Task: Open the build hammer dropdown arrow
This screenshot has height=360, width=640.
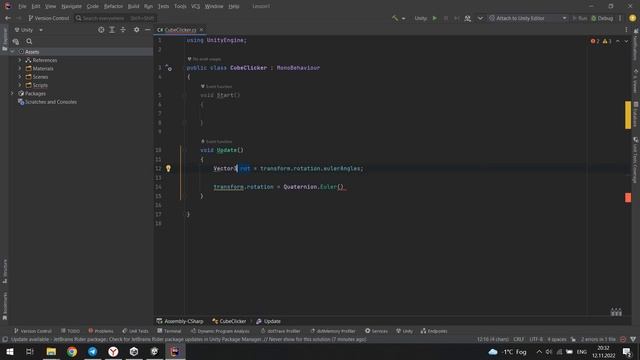Action: click(404, 18)
